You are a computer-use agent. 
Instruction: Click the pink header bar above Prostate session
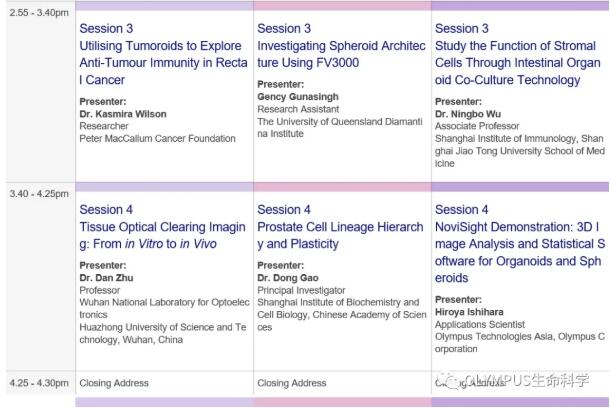(342, 187)
